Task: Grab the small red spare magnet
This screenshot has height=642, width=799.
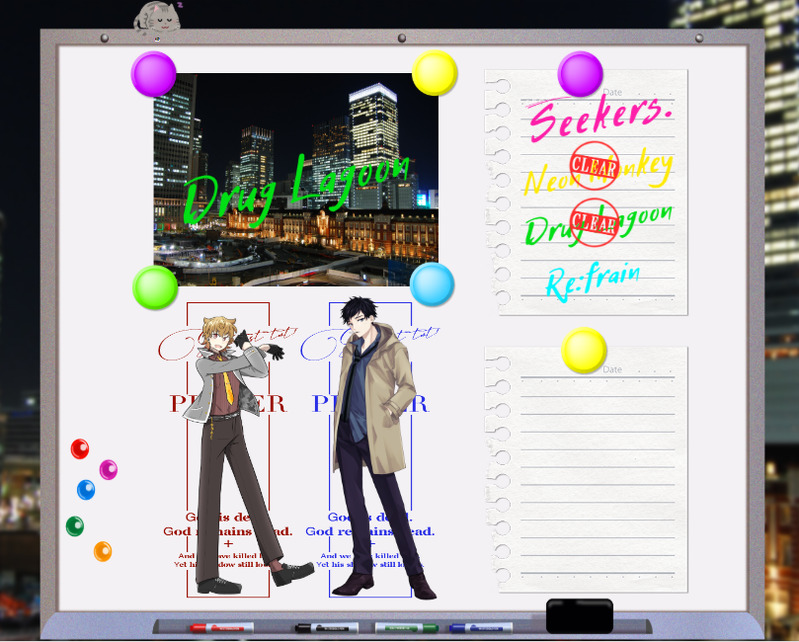Action: (x=80, y=449)
